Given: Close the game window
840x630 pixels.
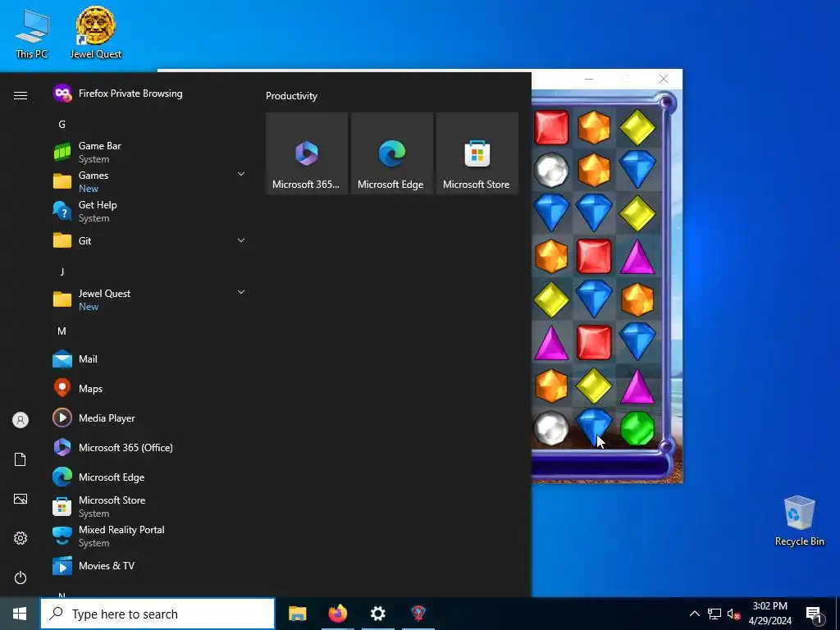Looking at the screenshot, I should pyautogui.click(x=663, y=80).
